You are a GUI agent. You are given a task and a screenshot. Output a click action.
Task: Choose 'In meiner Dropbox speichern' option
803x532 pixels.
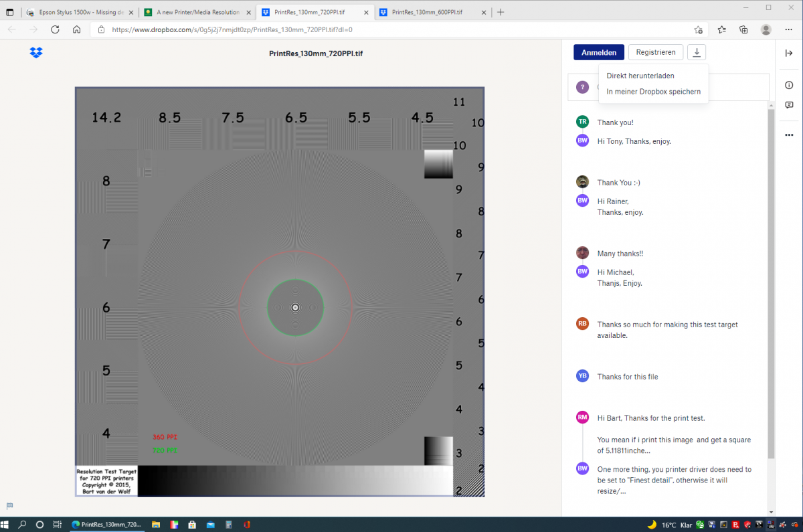pos(653,92)
